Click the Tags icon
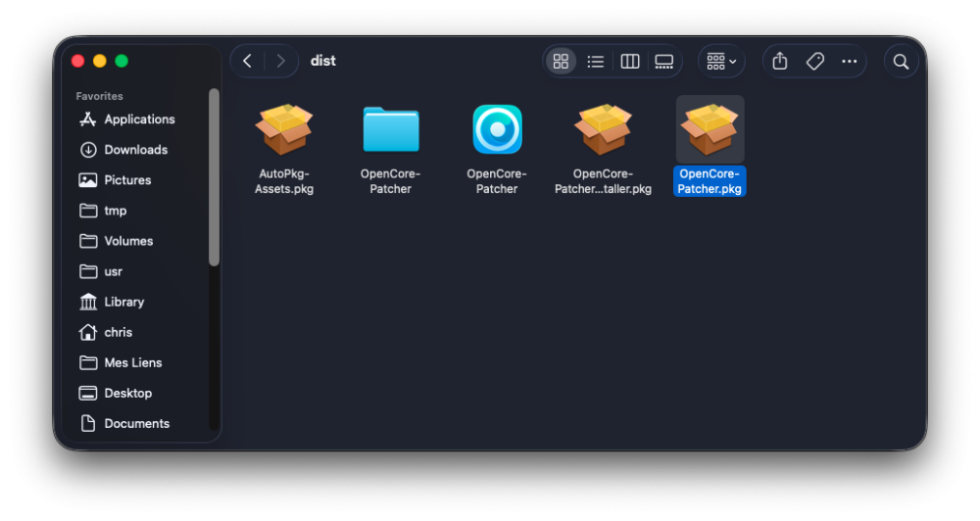Screen dimensions: 980x521 (x=814, y=62)
